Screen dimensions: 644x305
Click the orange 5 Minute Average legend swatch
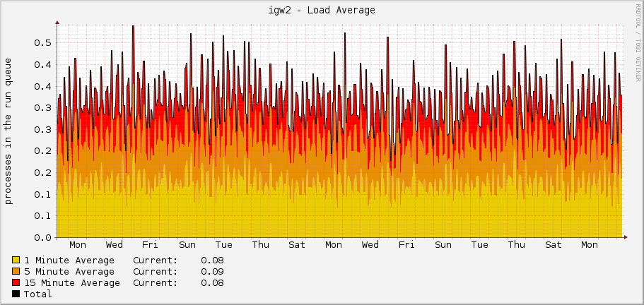(x=16, y=271)
